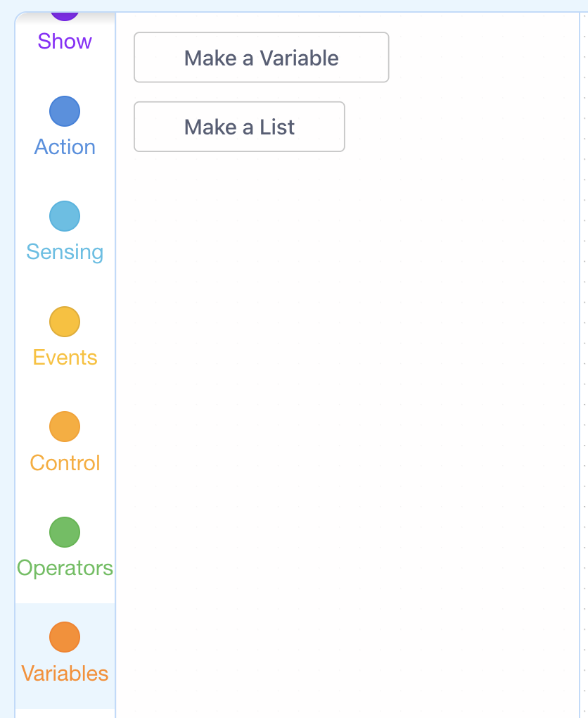Open the Operators category label
The width and height of the screenshot is (588, 718).
click(65, 568)
